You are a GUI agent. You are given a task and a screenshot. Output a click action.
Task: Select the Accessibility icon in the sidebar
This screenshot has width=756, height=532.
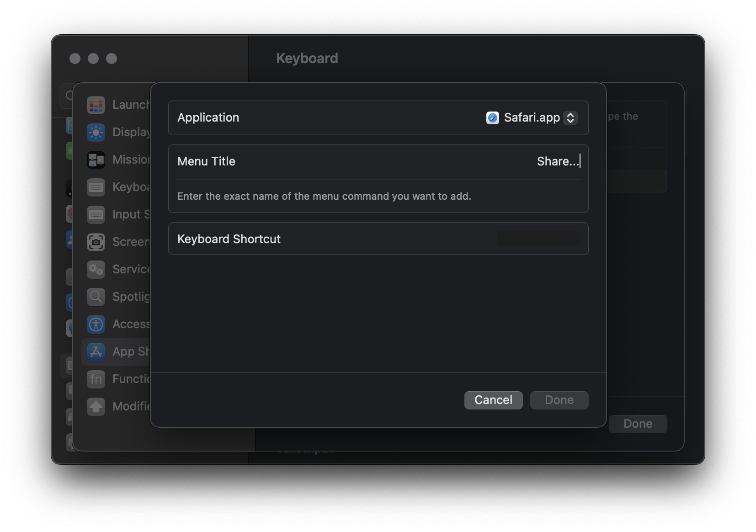click(96, 325)
